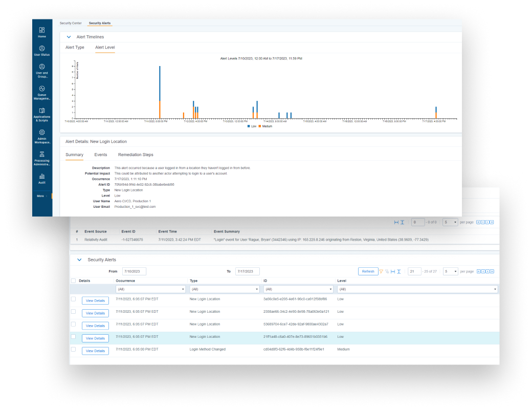Open the Level column filter dropdown

pos(416,289)
